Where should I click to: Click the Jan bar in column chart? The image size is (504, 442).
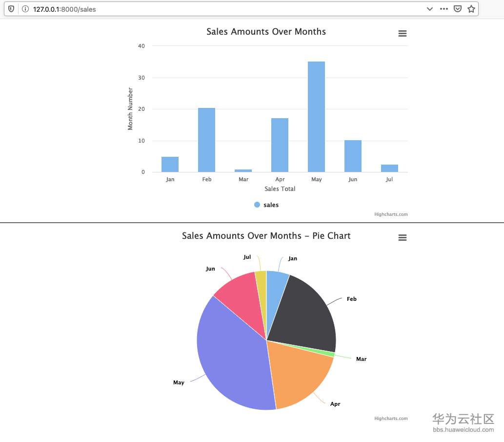170,165
